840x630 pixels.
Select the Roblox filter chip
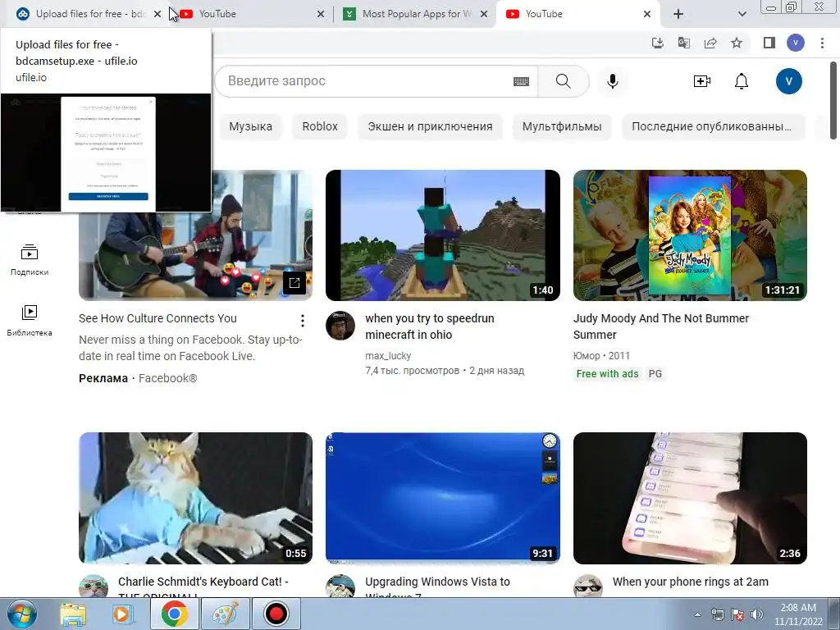(320, 127)
